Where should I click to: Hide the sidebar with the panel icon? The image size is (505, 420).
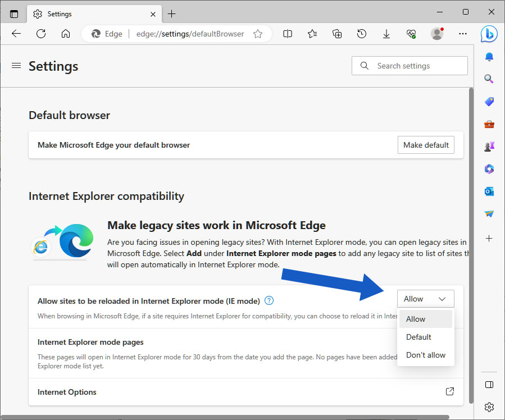tap(489, 385)
